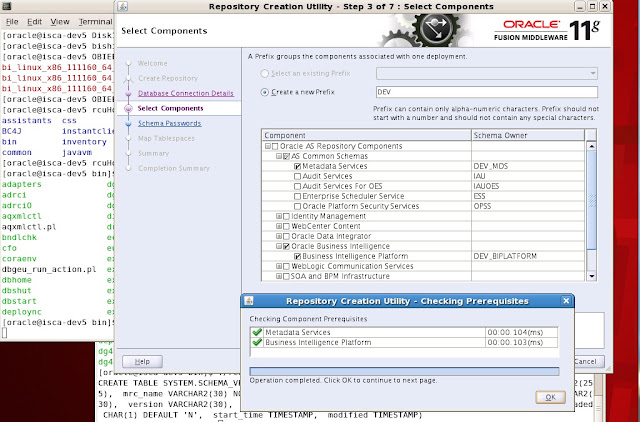Open Terminal menu in terminal window
This screenshot has width=640, height=422.
tap(95, 22)
